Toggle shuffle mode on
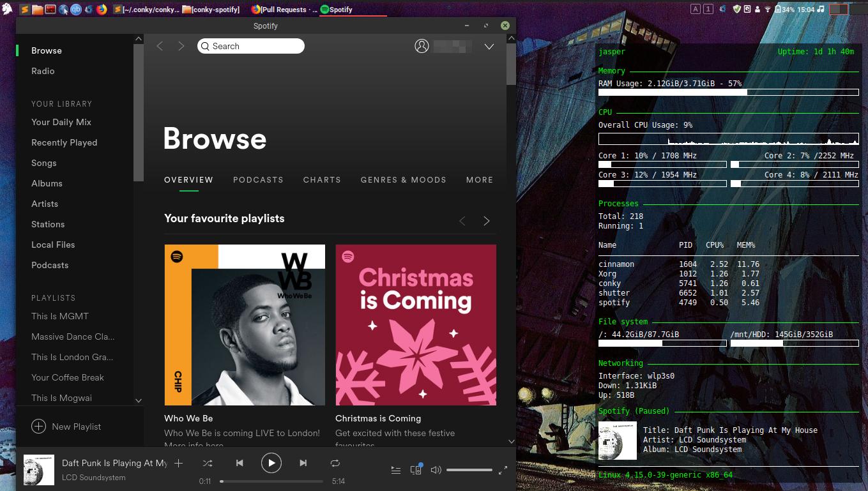Screen dimensions: 868x491 pos(208,463)
